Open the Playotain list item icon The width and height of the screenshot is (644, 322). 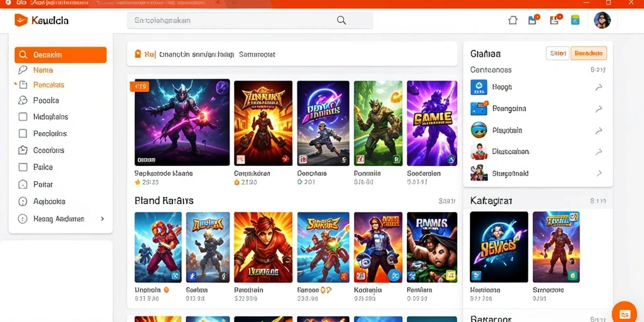tap(479, 130)
